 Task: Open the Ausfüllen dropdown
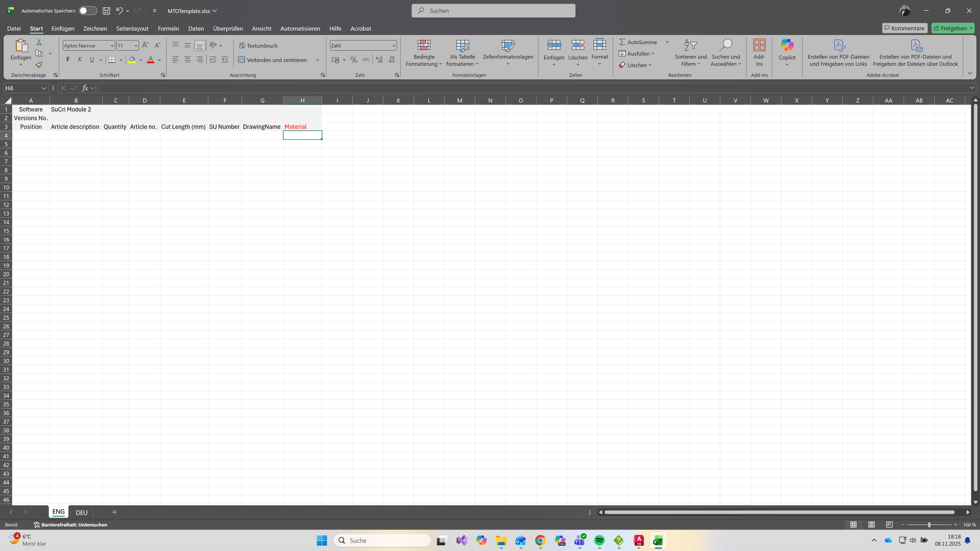(x=636, y=54)
